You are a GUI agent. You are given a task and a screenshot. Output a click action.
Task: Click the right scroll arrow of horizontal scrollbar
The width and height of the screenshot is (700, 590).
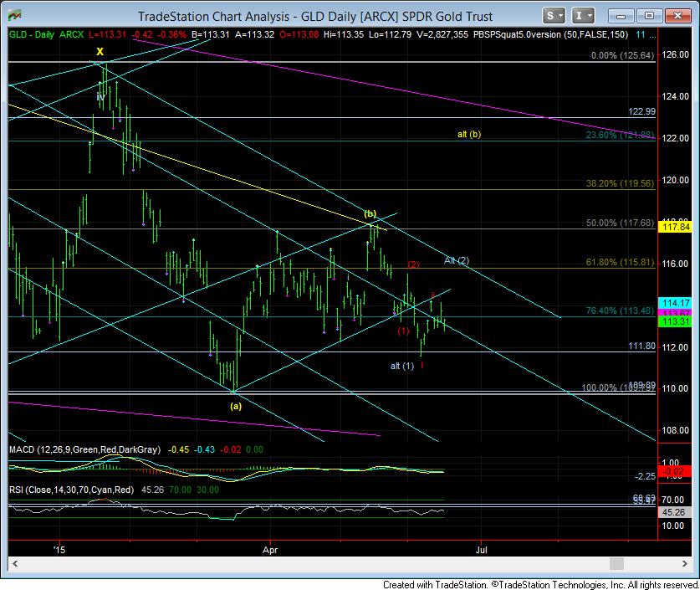pos(684,563)
